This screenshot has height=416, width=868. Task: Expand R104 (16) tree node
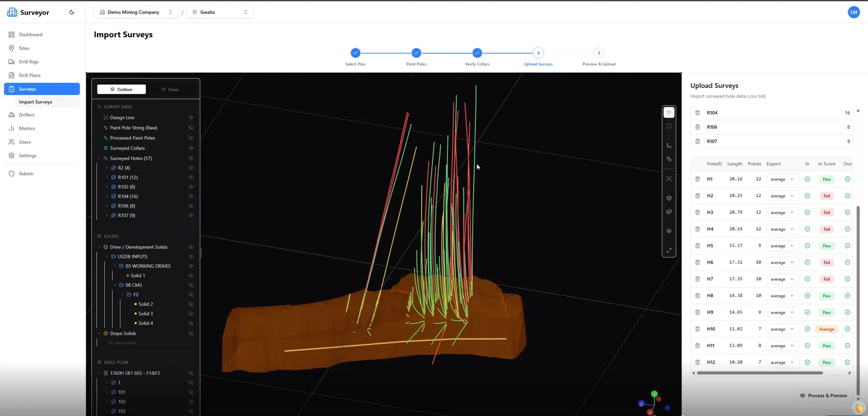(x=107, y=196)
